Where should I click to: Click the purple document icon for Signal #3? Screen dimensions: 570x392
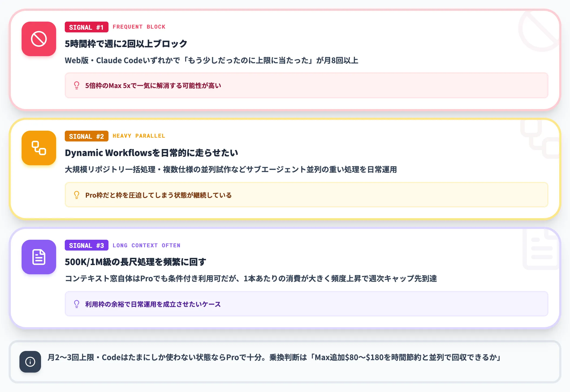pos(39,257)
